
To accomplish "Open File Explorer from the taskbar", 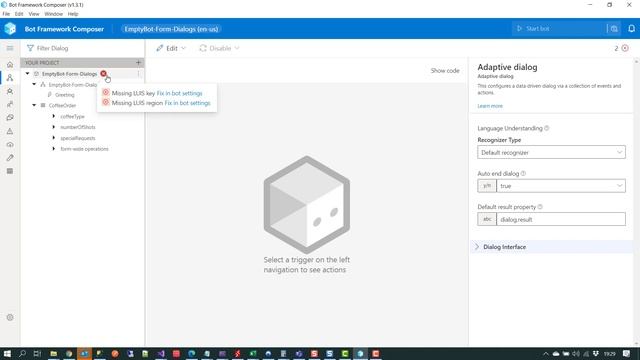I will point(53,353).
